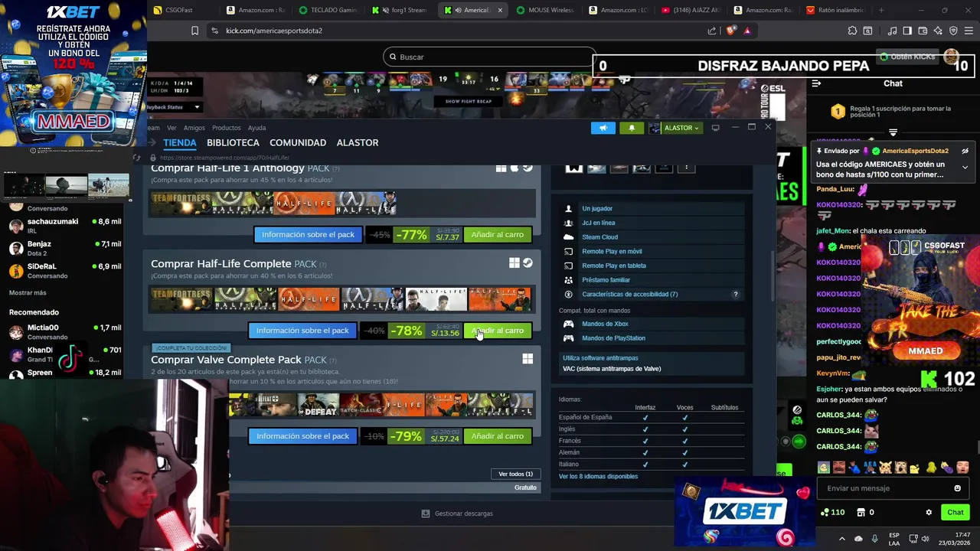Viewport: 980px width, 551px height.
Task: Add Valve Complete Pack to cart
Action: click(x=498, y=436)
